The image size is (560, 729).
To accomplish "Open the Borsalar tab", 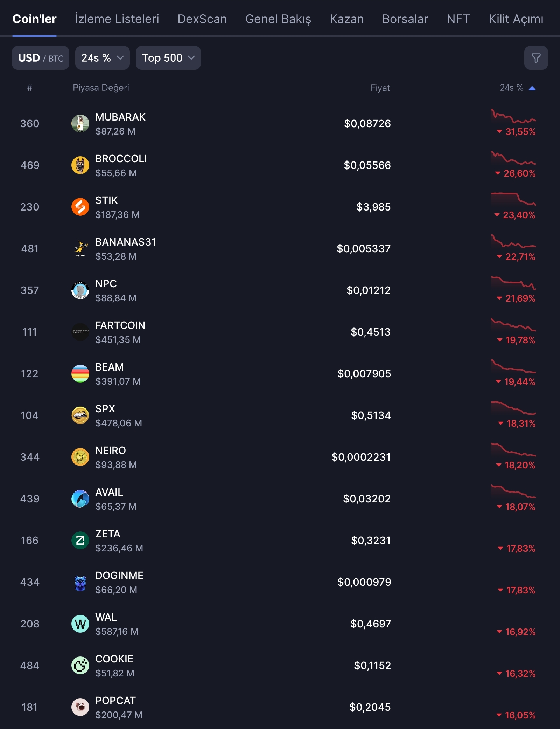I will (405, 19).
